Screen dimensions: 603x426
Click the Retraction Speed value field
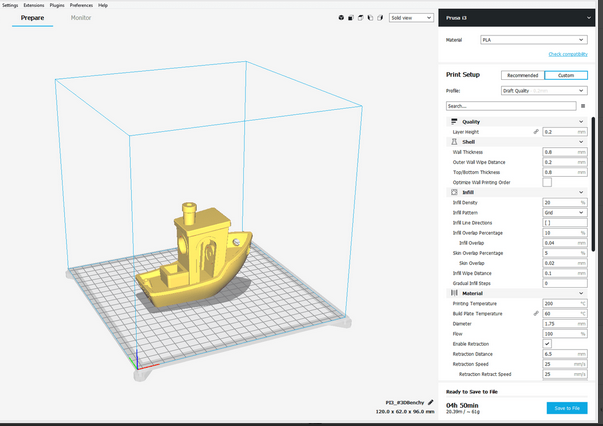click(565, 364)
